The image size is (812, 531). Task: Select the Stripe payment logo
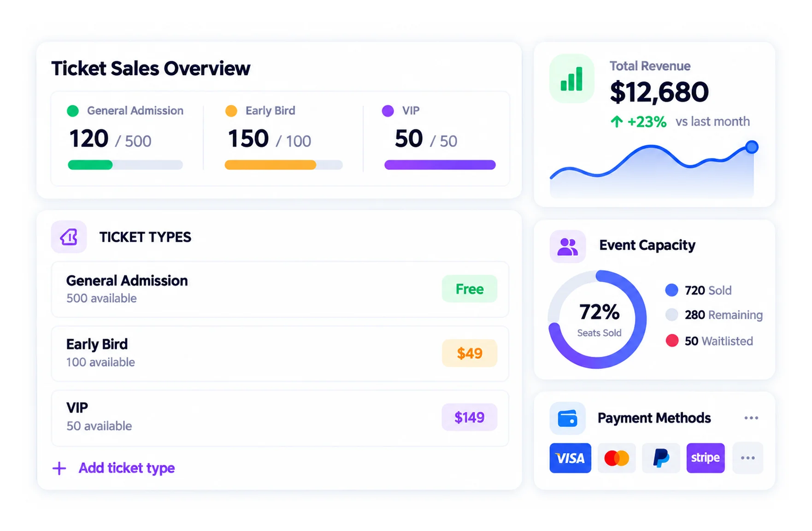[x=706, y=458]
